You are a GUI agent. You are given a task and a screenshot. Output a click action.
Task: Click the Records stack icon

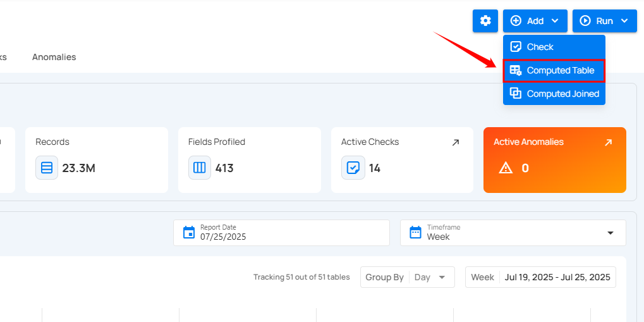[x=47, y=168]
